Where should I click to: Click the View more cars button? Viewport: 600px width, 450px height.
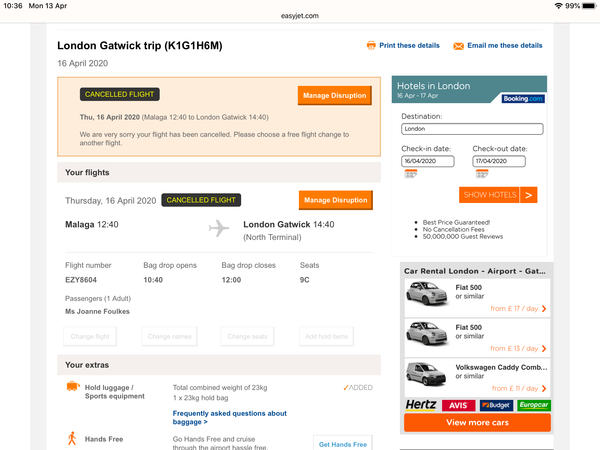[x=477, y=422]
